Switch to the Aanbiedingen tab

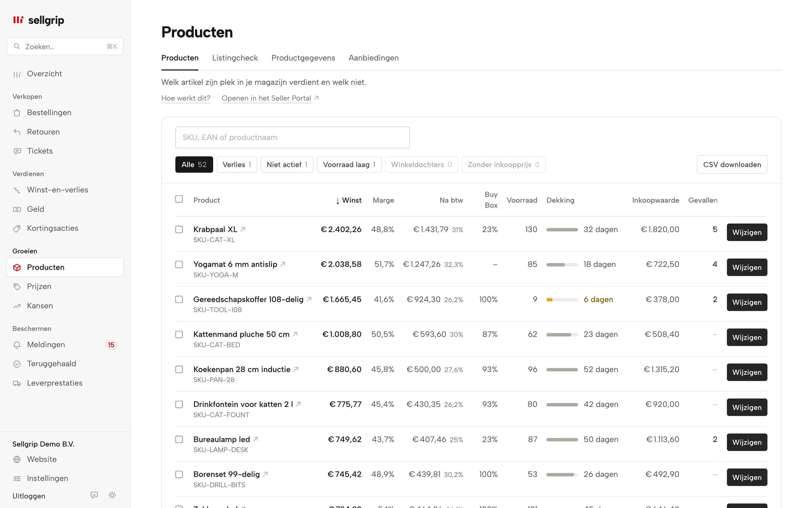tap(373, 58)
